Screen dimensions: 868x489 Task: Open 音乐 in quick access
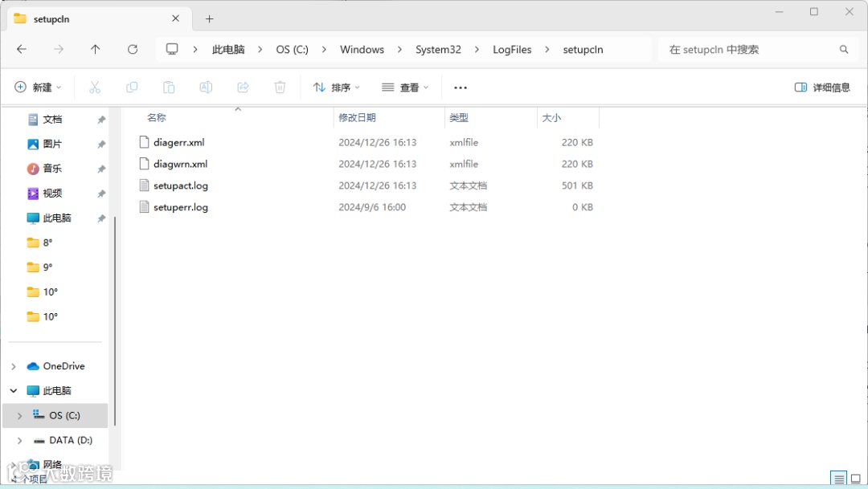(52, 169)
